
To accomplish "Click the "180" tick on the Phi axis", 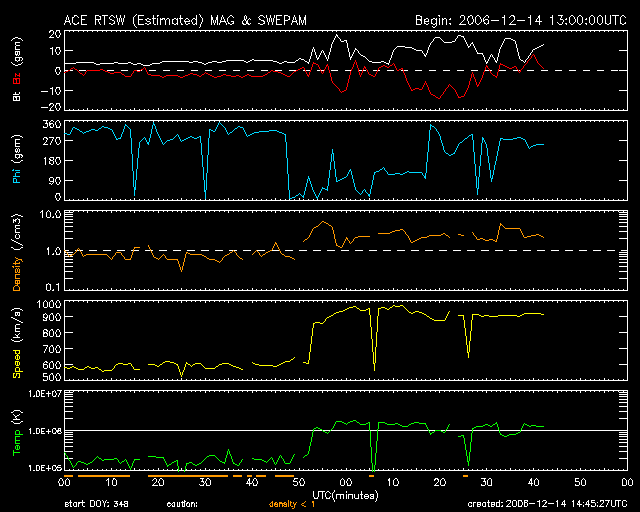I will (52, 160).
